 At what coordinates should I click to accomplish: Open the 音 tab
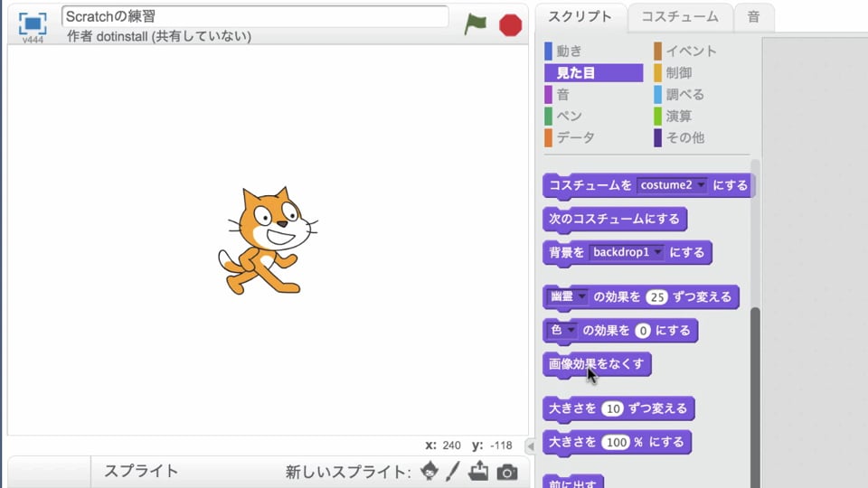point(753,17)
